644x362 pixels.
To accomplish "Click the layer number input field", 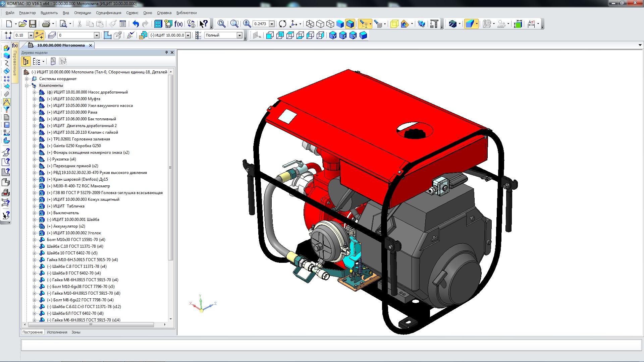I will 75,35.
